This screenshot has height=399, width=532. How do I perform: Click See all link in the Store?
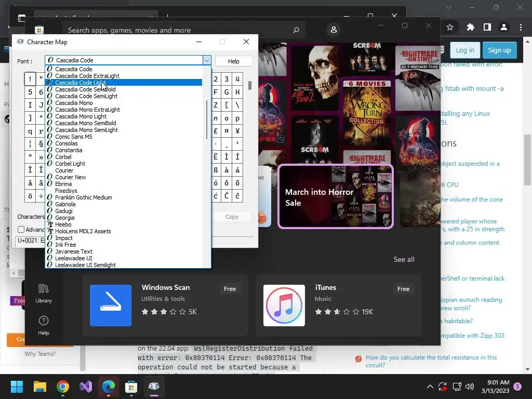(404, 259)
